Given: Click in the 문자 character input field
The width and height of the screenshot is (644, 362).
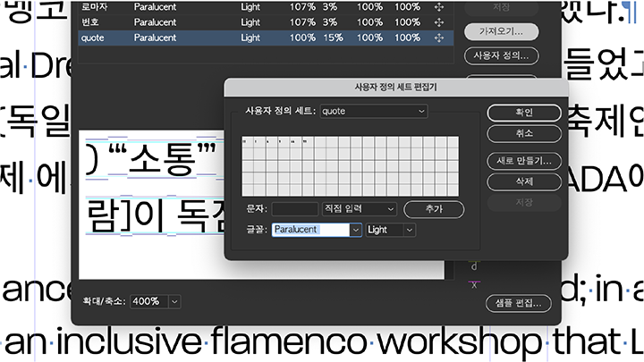Looking at the screenshot, I should [295, 209].
